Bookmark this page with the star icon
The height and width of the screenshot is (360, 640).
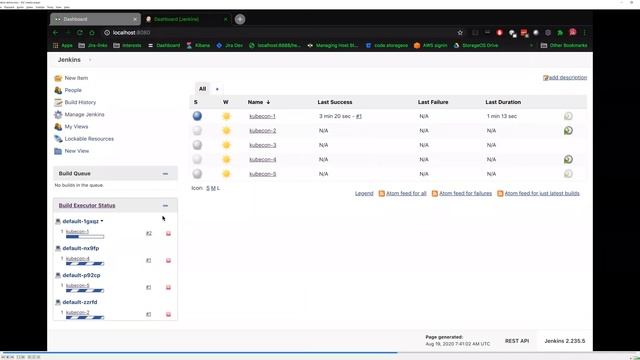(x=460, y=33)
